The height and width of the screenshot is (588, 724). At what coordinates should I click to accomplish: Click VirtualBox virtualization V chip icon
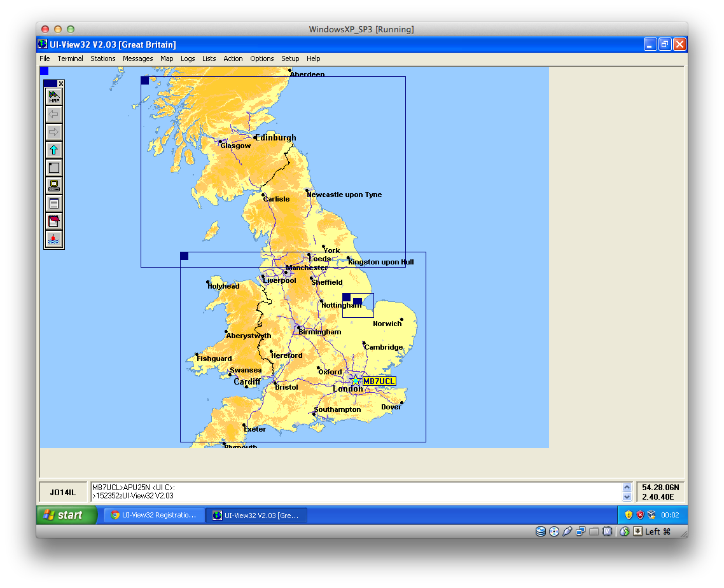tap(607, 531)
